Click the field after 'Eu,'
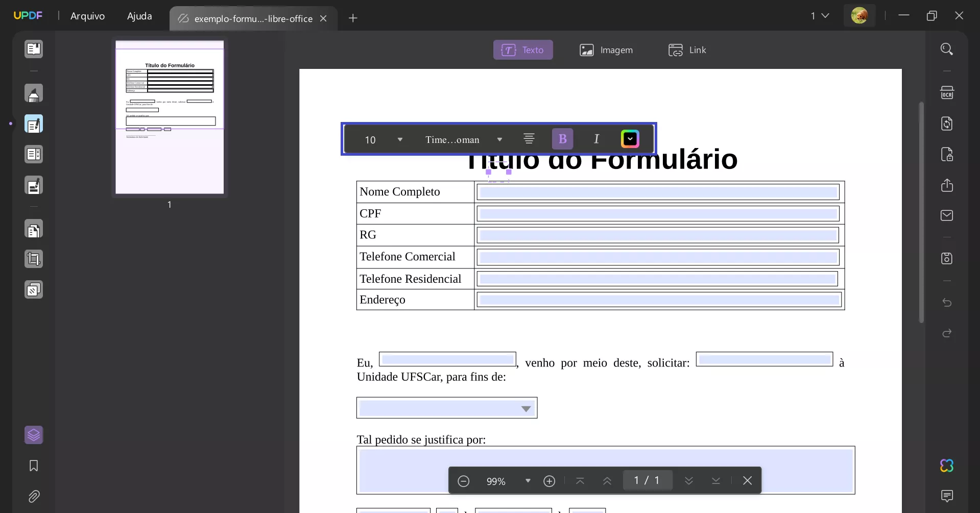 pos(447,359)
